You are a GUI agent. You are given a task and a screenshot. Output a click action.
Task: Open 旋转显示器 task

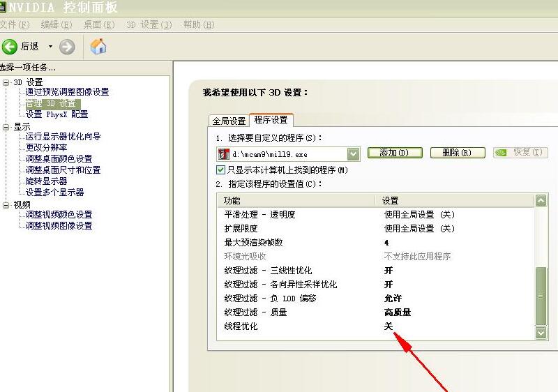(x=46, y=181)
